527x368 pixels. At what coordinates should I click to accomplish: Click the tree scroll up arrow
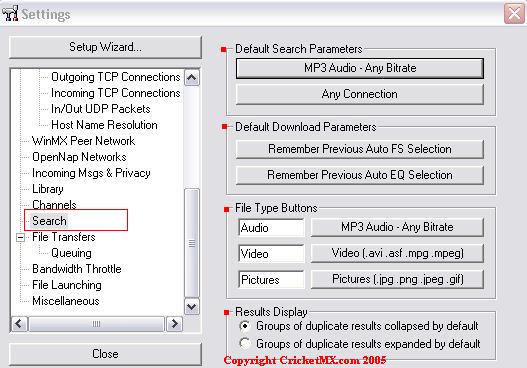point(192,78)
